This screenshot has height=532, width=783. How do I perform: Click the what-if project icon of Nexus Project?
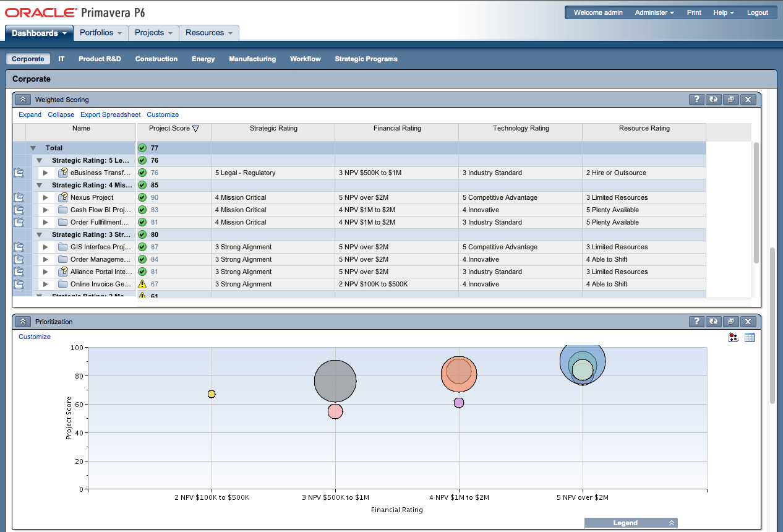[63, 197]
